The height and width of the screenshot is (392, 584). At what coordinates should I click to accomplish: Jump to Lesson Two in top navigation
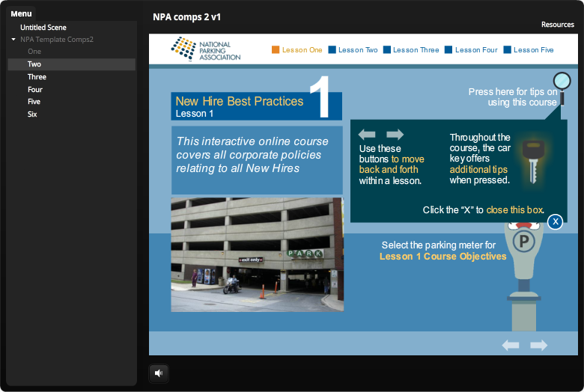(353, 50)
